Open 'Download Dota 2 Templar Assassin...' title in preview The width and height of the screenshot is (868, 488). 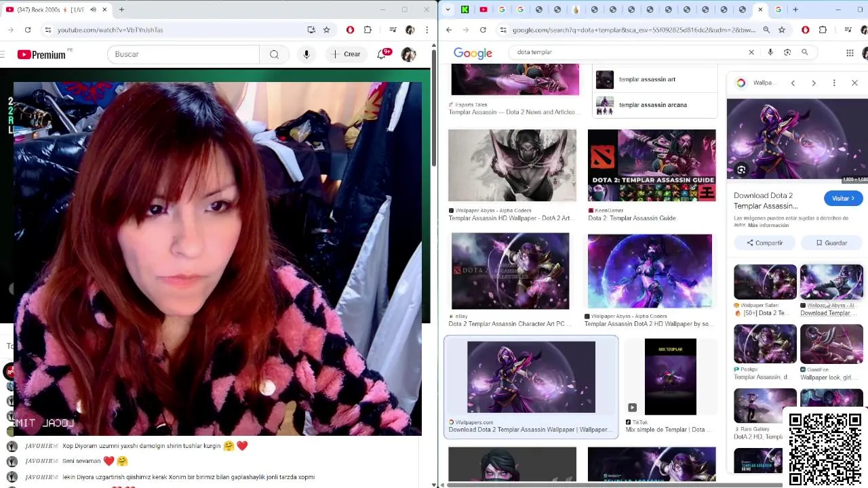pos(766,201)
